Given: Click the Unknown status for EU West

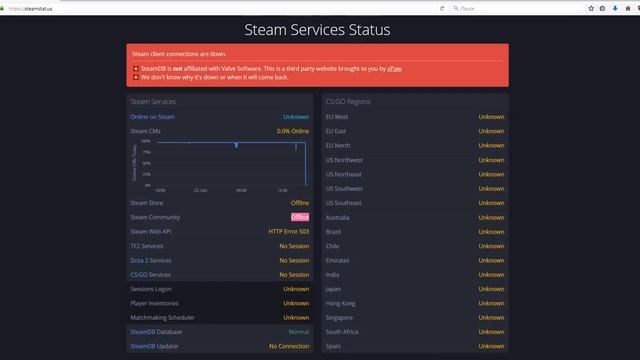Looking at the screenshot, I should point(491,117).
